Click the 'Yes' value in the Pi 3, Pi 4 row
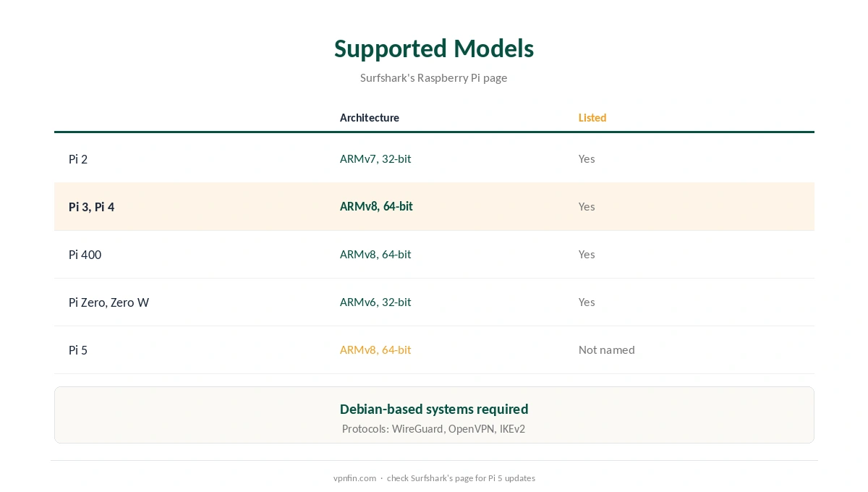This screenshot has width=868, height=492. (x=587, y=206)
